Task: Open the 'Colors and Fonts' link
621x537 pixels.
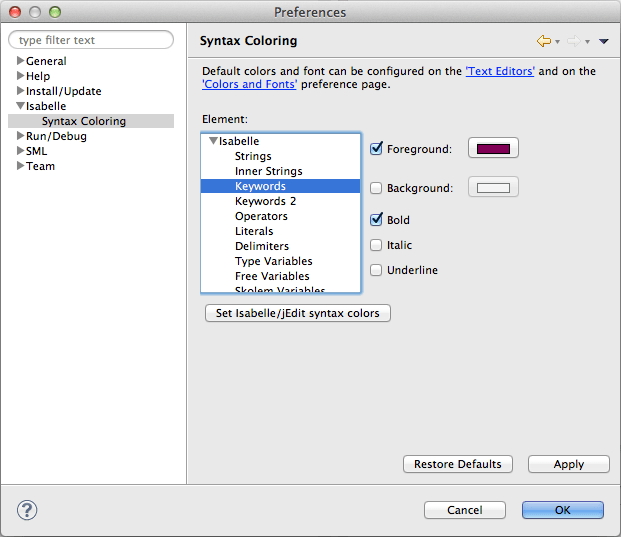Action: pos(249,84)
